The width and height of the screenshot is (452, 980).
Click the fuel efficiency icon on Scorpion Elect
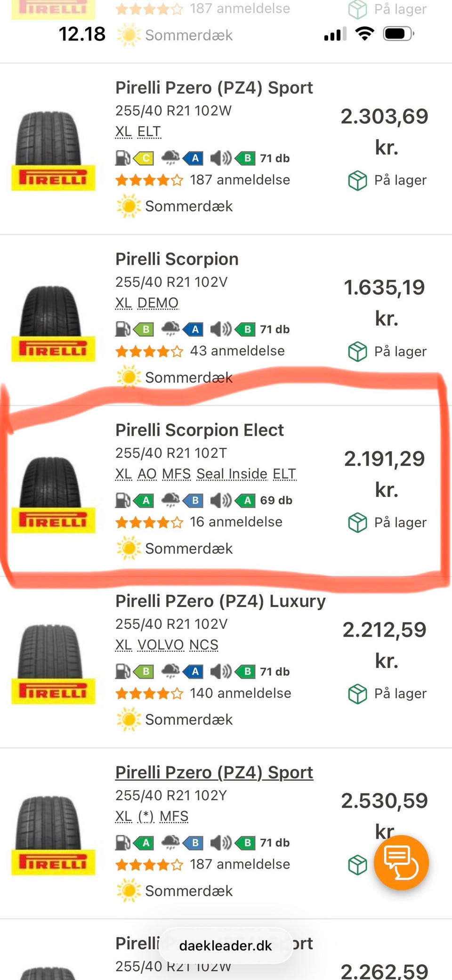click(123, 500)
